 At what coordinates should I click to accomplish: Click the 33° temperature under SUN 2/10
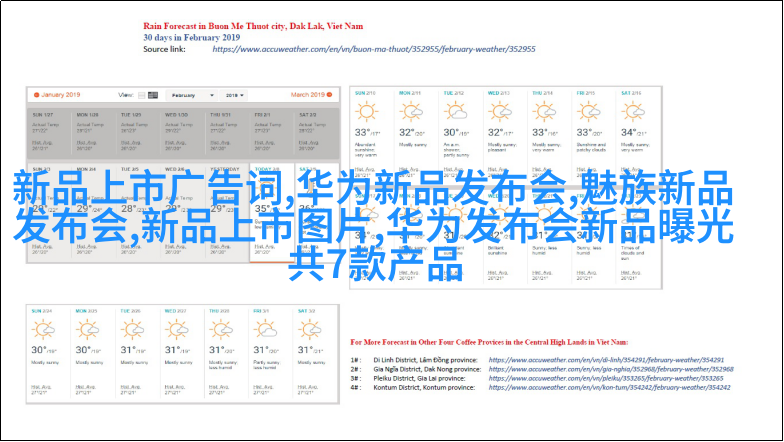362,132
